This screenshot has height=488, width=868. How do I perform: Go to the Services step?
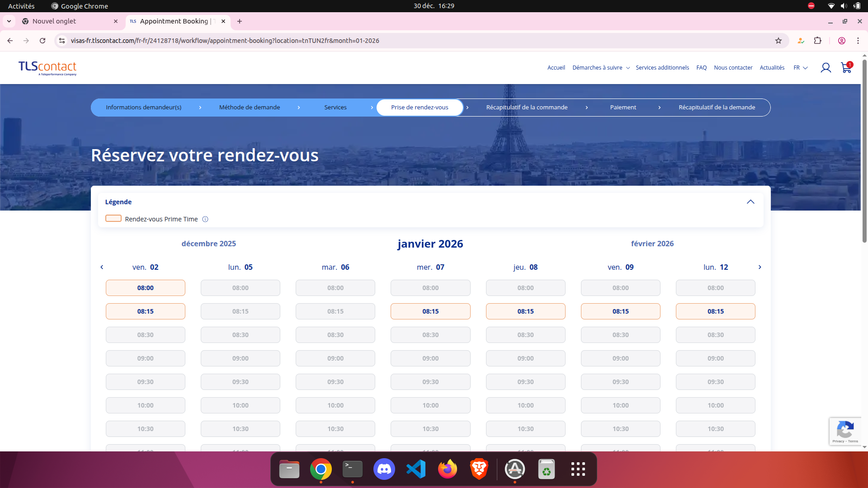click(335, 108)
